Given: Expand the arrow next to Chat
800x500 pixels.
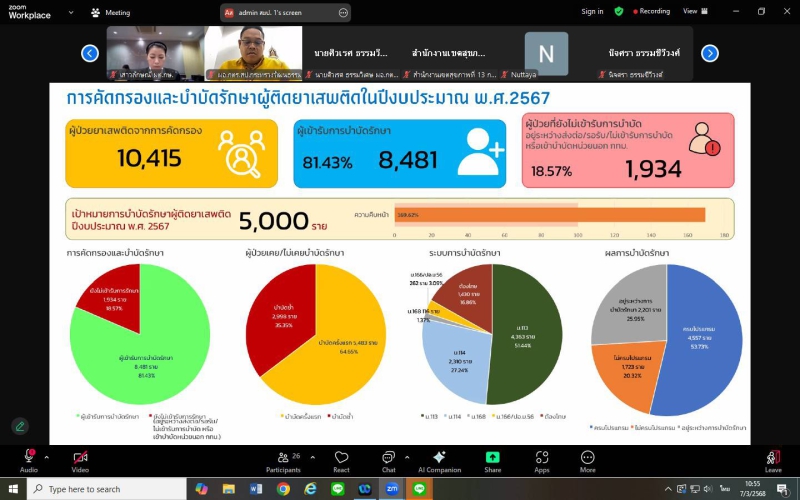Looking at the screenshot, I should point(407,453).
